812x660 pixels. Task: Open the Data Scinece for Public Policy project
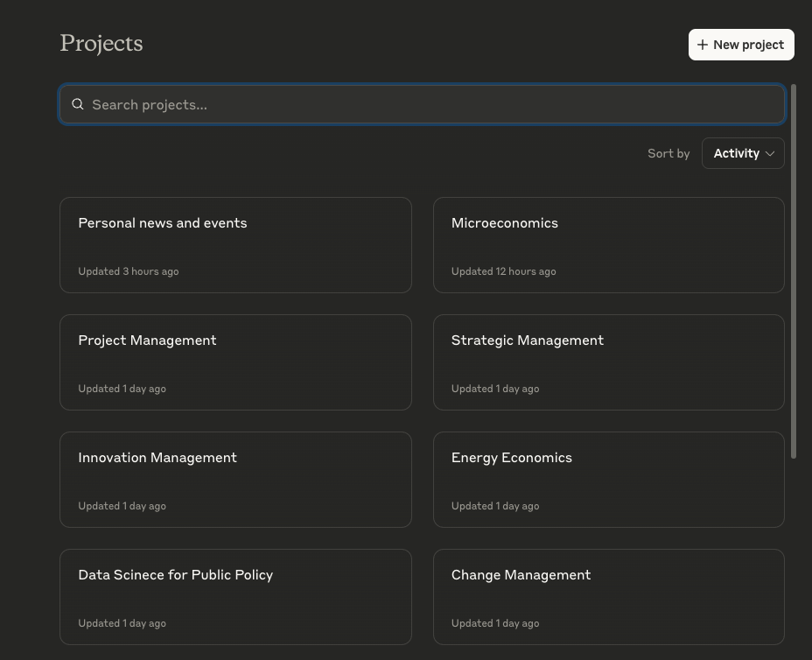(235, 597)
